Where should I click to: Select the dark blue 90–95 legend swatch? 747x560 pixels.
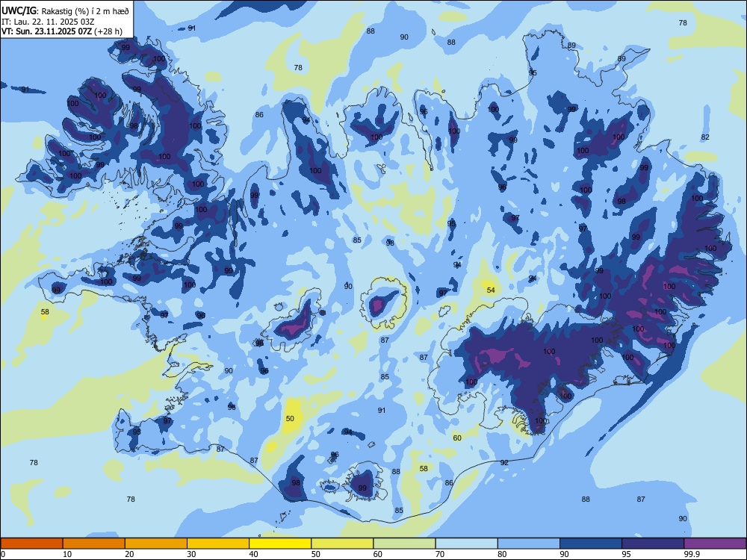(591, 544)
